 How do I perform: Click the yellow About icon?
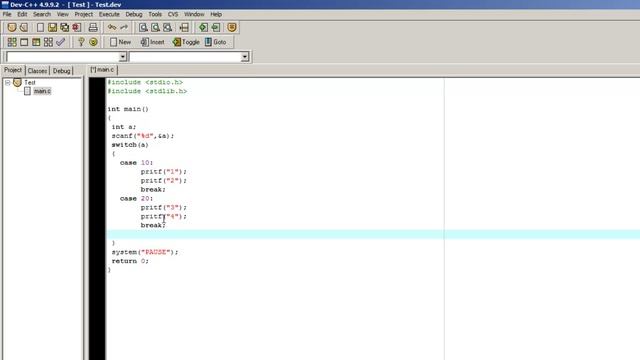93,42
